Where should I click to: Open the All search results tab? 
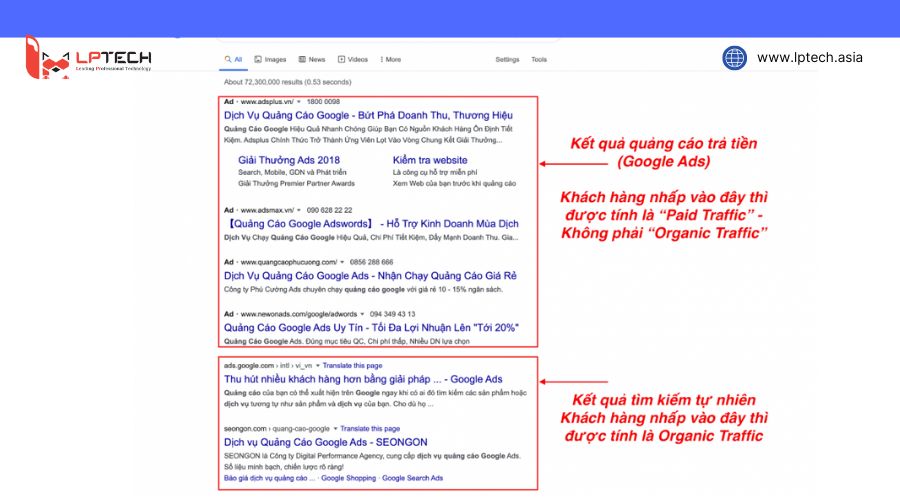point(234,59)
